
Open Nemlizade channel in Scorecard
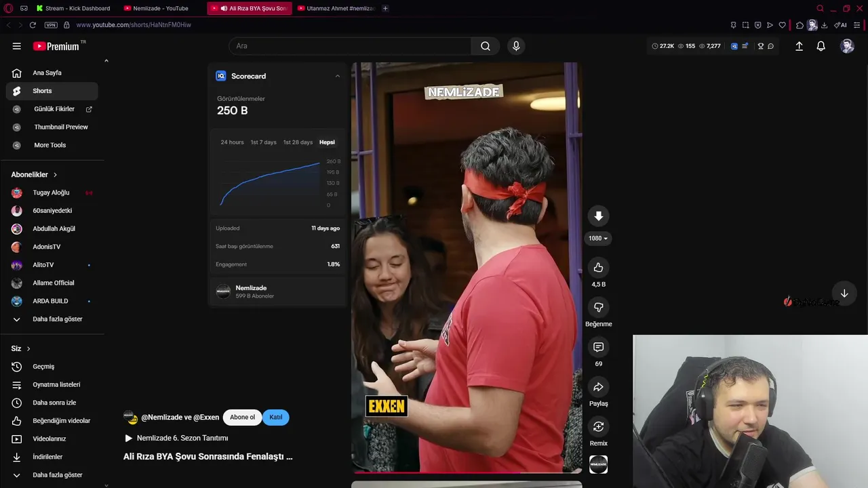[277, 291]
